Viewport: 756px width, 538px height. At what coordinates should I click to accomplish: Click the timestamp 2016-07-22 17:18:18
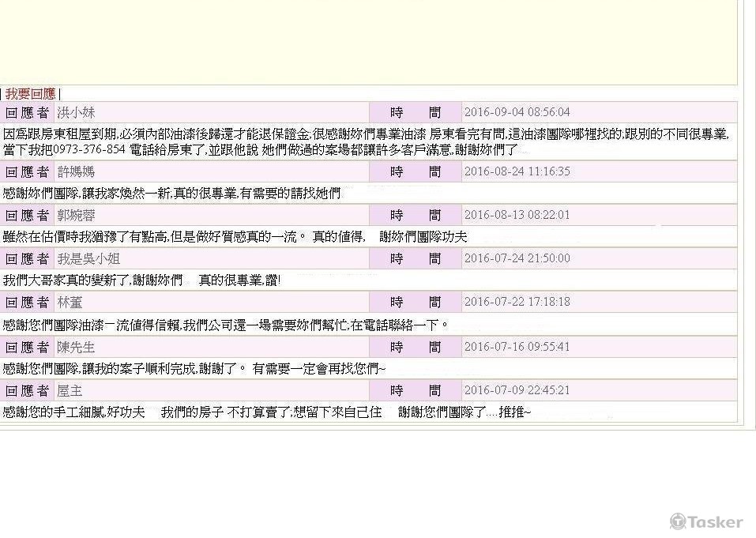click(x=517, y=302)
